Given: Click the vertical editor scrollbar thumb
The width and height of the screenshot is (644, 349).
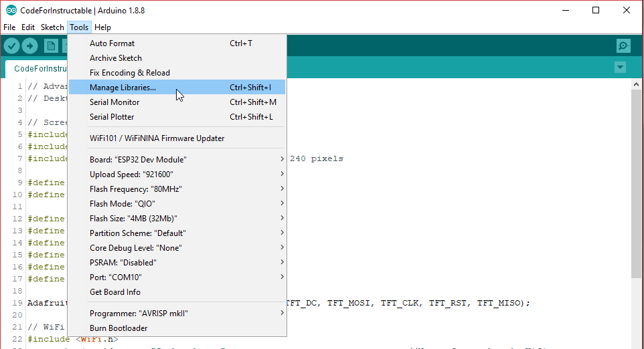Looking at the screenshot, I should point(636,184).
